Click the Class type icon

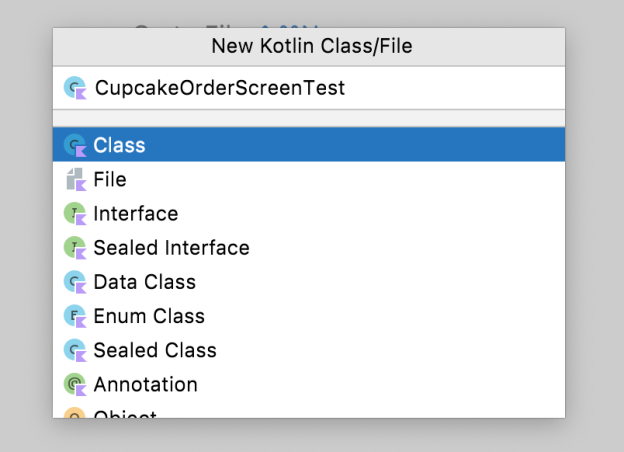click(75, 146)
